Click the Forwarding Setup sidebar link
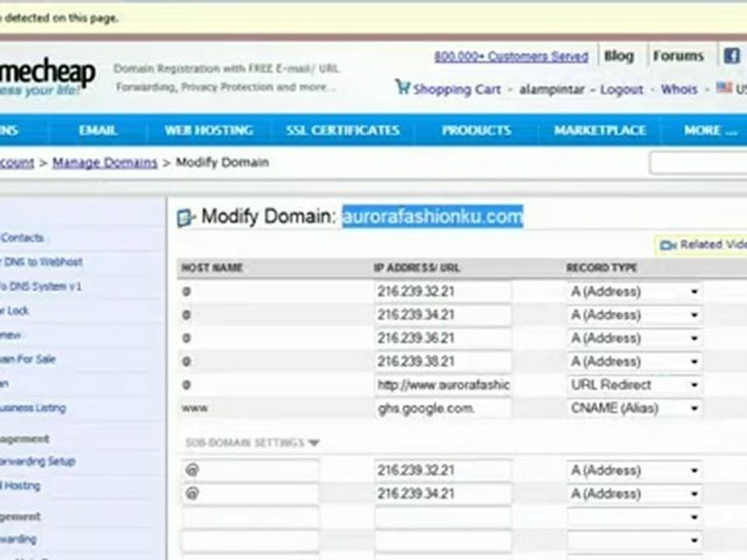This screenshot has height=560, width=747. tap(37, 461)
